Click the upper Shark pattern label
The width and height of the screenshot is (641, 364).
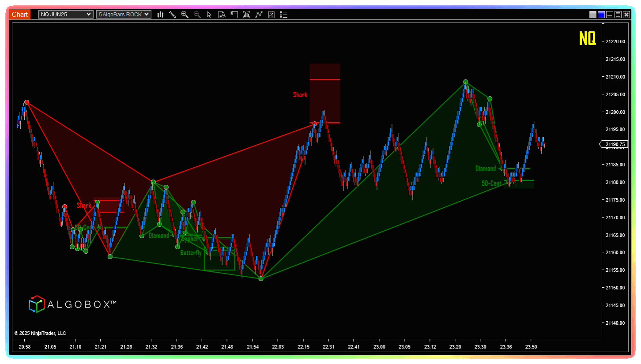pyautogui.click(x=300, y=94)
